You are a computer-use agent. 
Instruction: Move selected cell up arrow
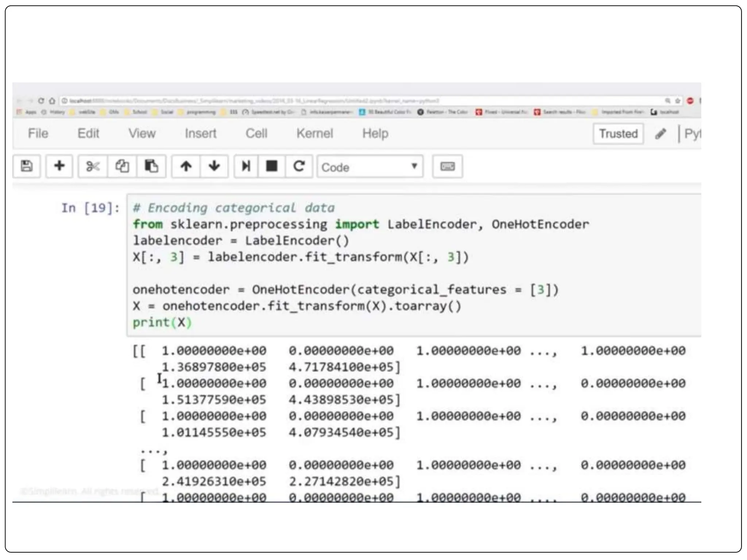[x=186, y=166]
